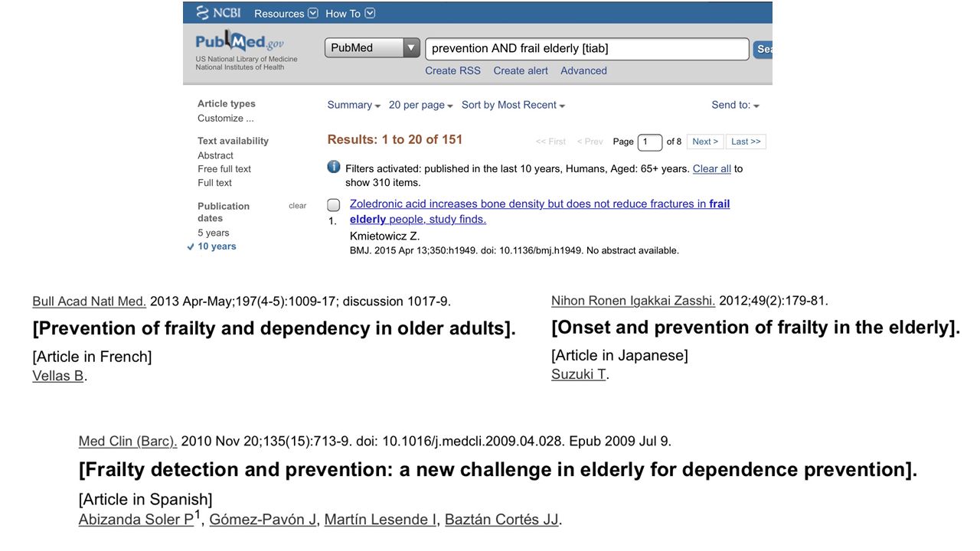Click the Article types heading
Image resolution: width=980 pixels, height=551 pixels.
(227, 103)
